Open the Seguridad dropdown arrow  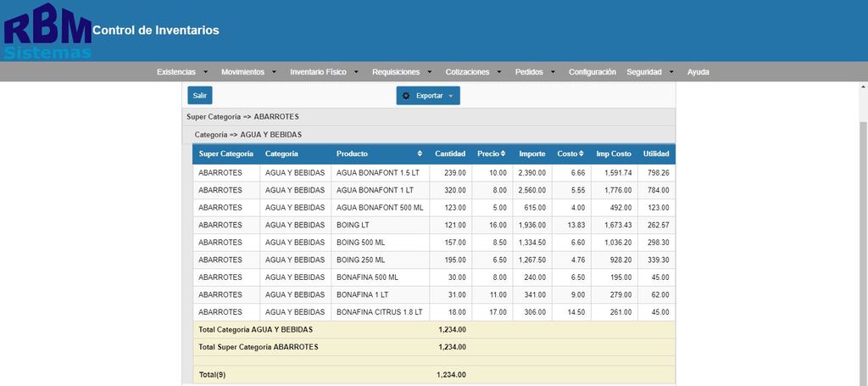pyautogui.click(x=671, y=72)
